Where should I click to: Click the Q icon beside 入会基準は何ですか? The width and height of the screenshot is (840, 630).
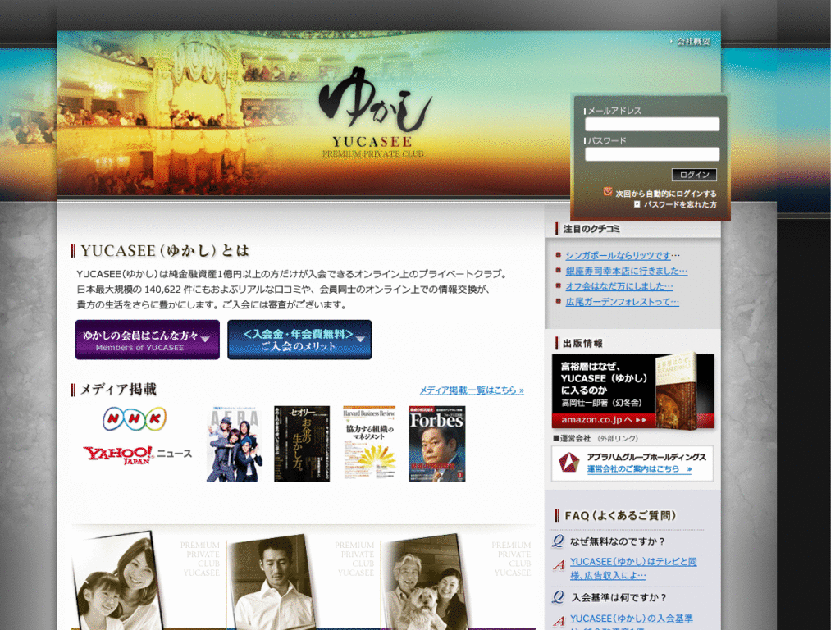pyautogui.click(x=558, y=597)
